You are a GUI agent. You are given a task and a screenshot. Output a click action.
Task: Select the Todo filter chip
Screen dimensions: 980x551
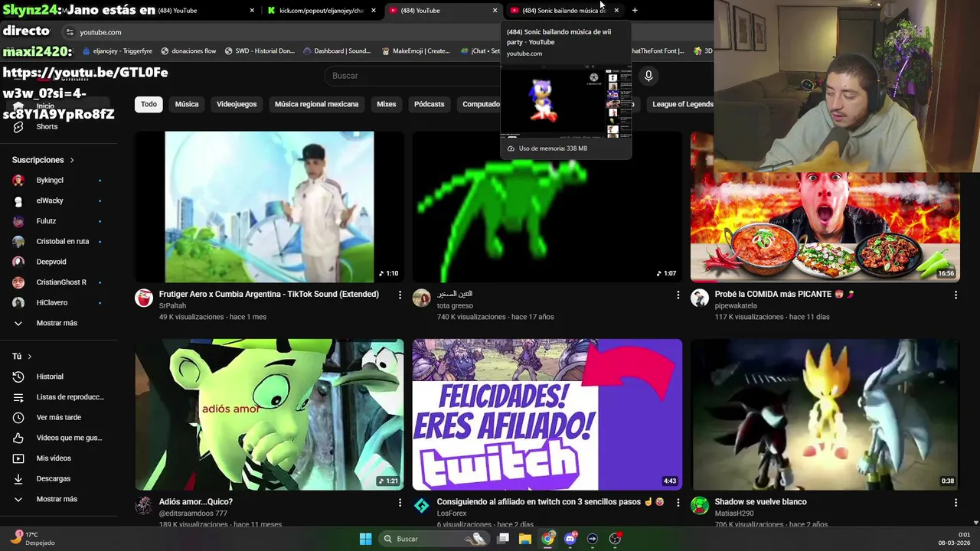click(x=149, y=104)
